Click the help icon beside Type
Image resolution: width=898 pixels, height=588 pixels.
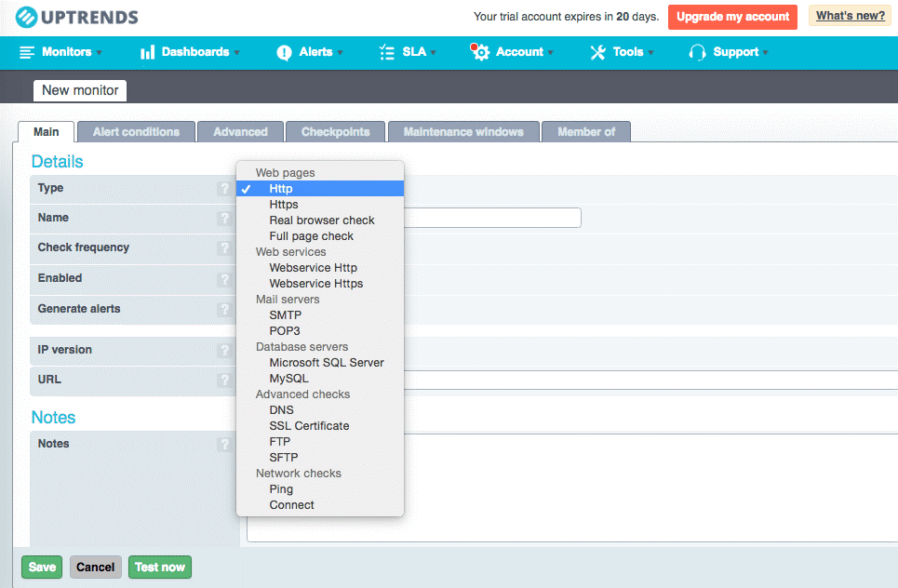coord(224,188)
